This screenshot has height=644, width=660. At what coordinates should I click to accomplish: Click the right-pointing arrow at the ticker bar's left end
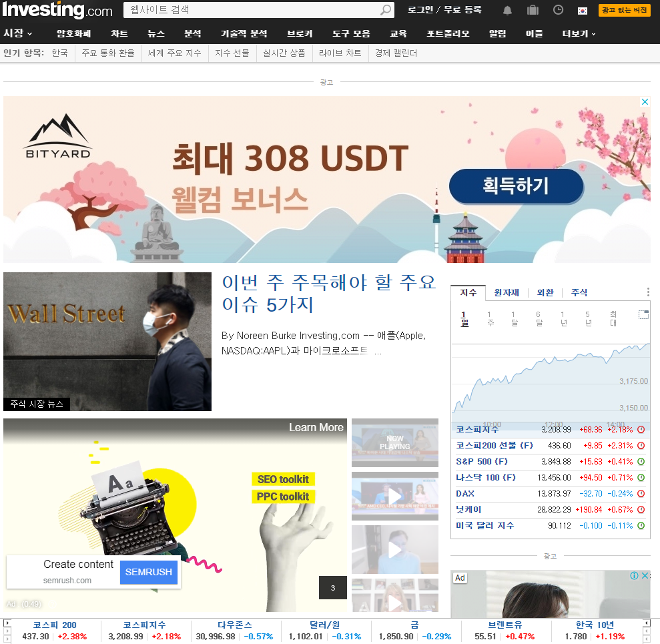(7, 623)
